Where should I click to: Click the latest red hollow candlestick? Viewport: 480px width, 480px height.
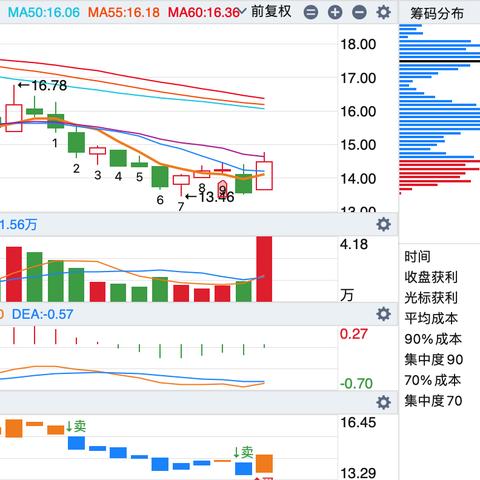tap(264, 176)
